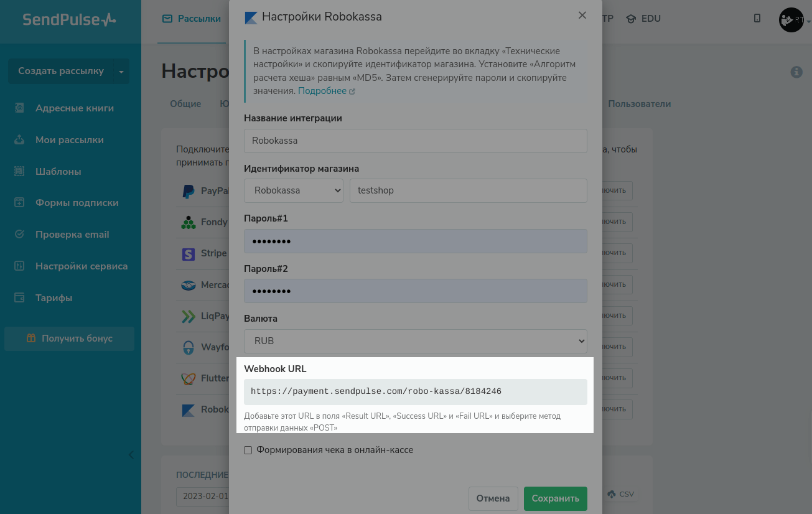Open the EDU header tab
Viewport: 812px width, 514px height.
[643, 19]
